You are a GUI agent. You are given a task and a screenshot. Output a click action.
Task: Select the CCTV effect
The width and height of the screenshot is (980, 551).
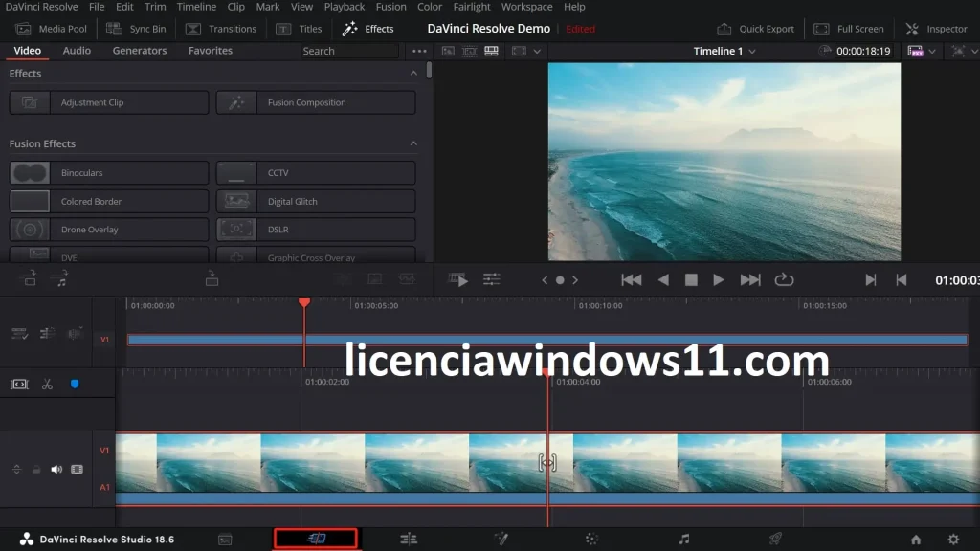316,173
